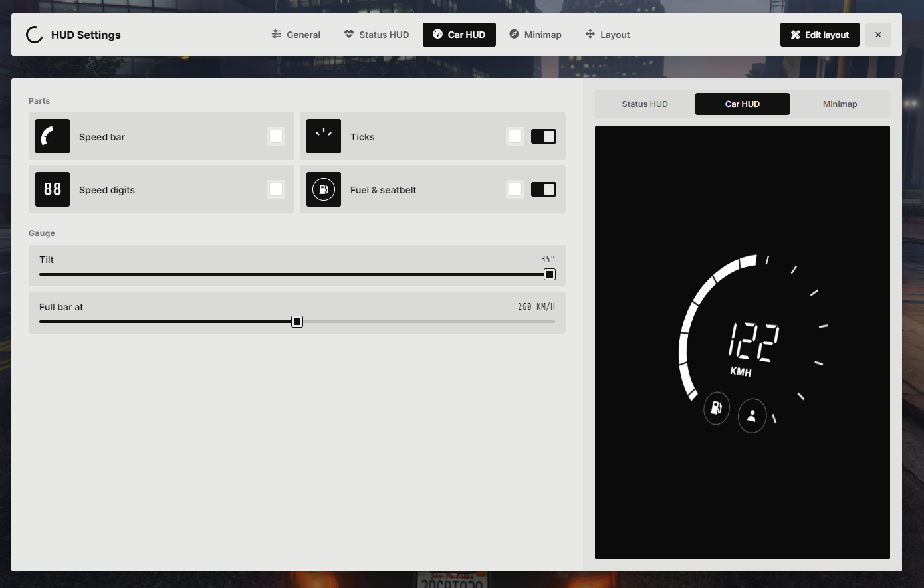Click the "260 KM/H" value
The height and width of the screenshot is (588, 924).
tap(536, 307)
